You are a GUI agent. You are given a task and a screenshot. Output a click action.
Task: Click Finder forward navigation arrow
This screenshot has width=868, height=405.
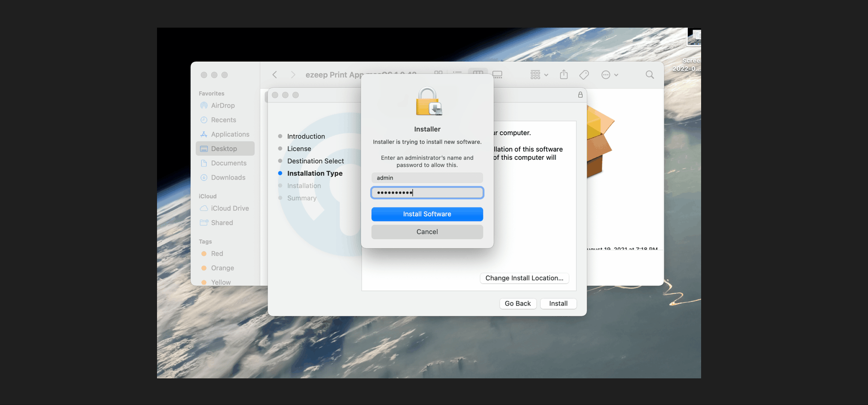[293, 74]
